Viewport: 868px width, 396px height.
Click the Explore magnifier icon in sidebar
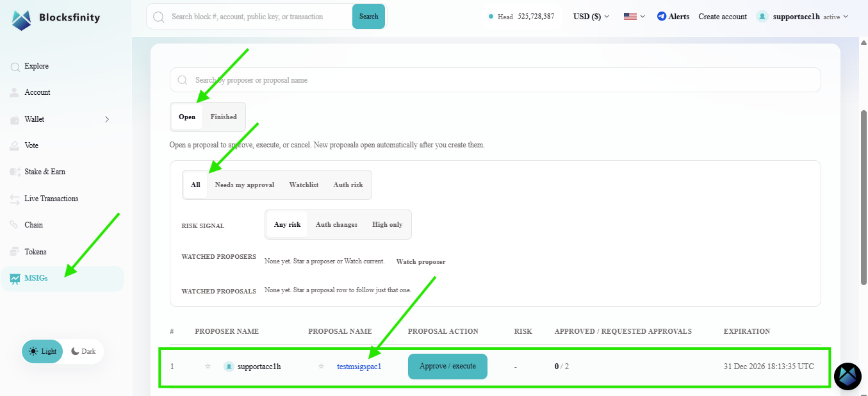[x=15, y=66]
